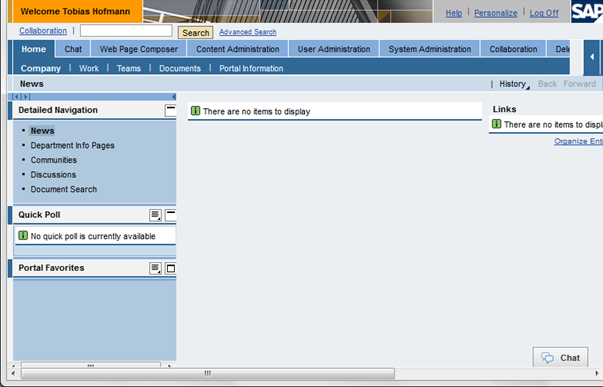Click the Log Off link
Viewport: 603px width, 387px height.
pos(544,13)
